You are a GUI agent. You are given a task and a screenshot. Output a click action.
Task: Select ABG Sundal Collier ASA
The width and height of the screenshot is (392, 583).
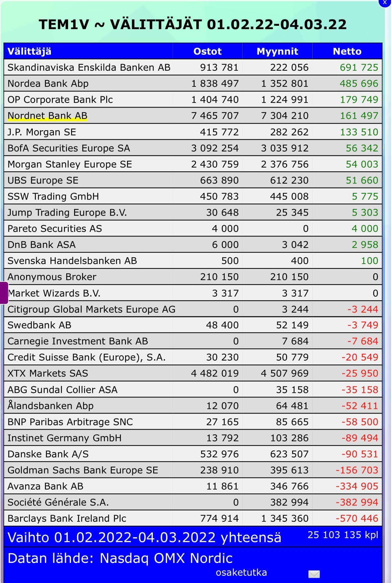point(62,390)
